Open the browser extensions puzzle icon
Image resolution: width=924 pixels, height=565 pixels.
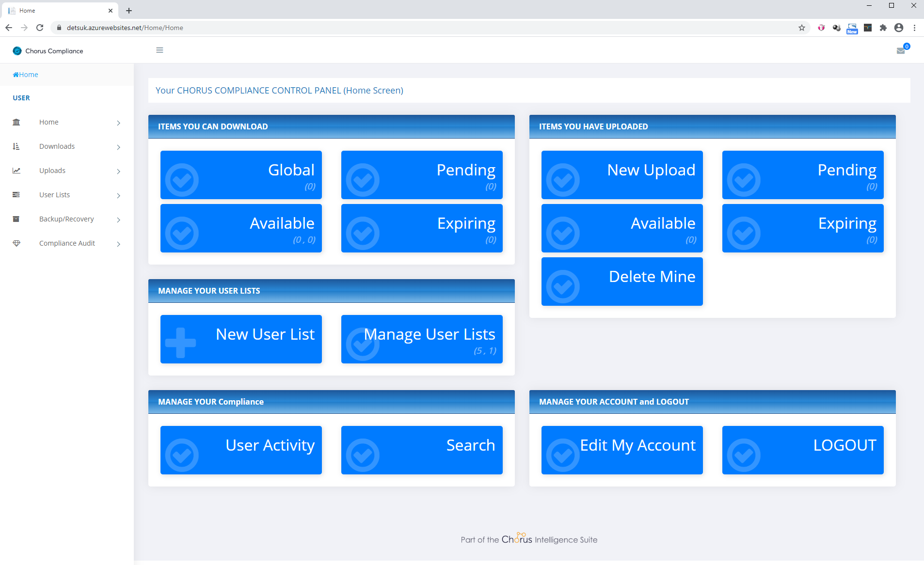point(883,28)
